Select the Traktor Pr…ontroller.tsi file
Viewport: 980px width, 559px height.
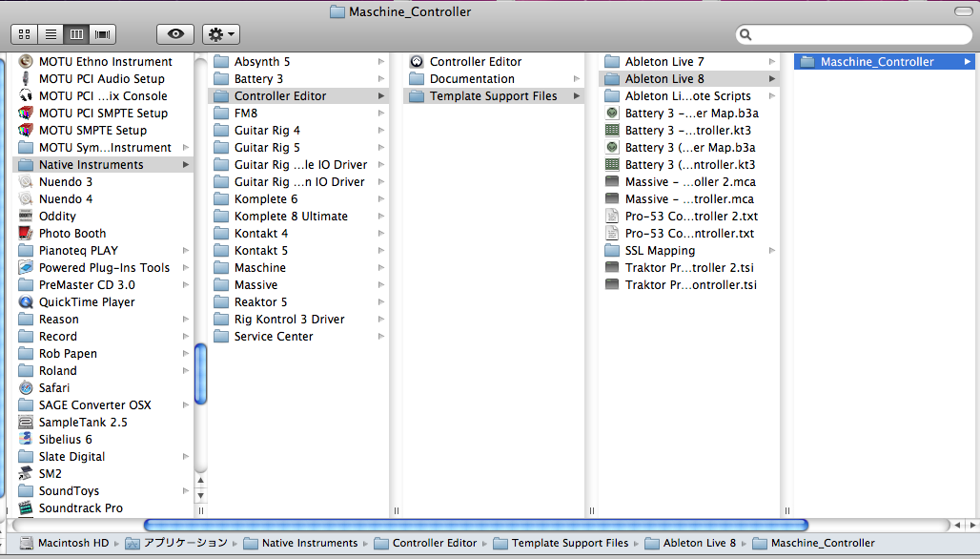(x=689, y=285)
